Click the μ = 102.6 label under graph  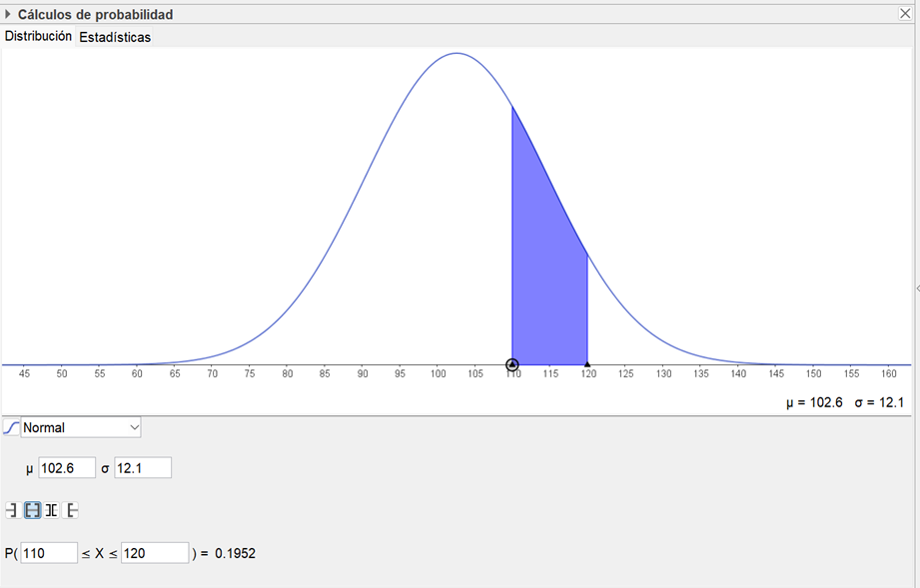(814, 402)
